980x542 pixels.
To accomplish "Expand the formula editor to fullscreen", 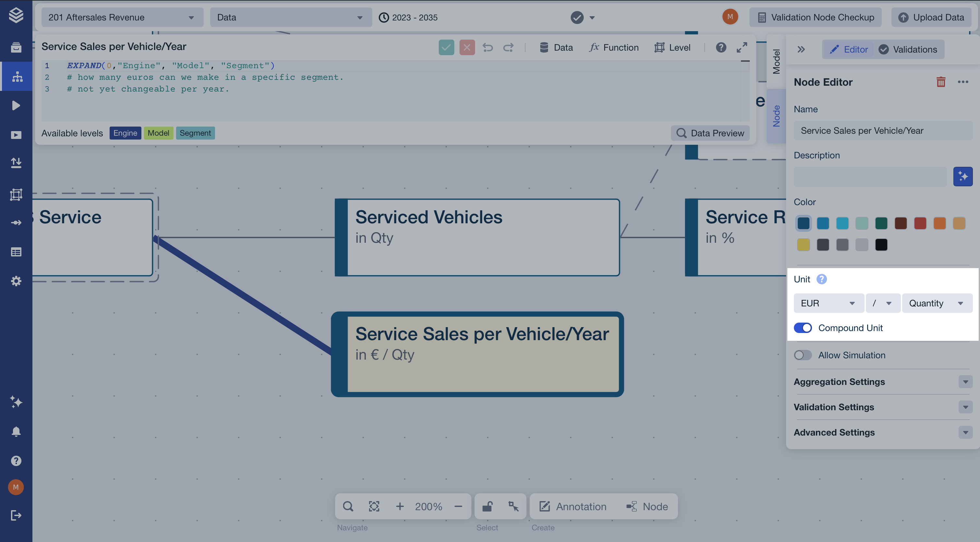I will pyautogui.click(x=741, y=48).
